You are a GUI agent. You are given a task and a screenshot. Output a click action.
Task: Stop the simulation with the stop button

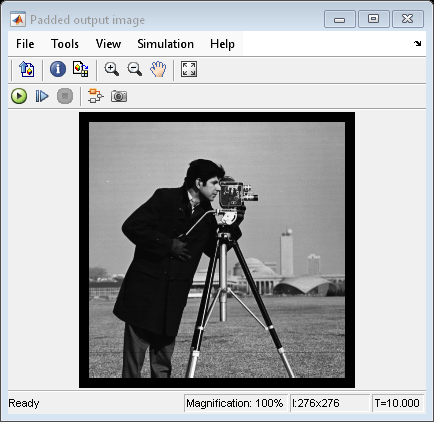[65, 96]
